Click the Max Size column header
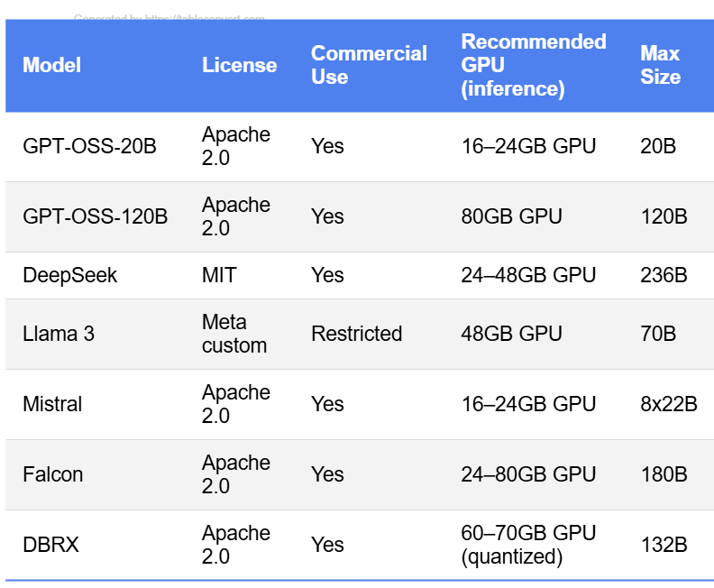Viewport: 714px width, 588px height. [x=660, y=65]
